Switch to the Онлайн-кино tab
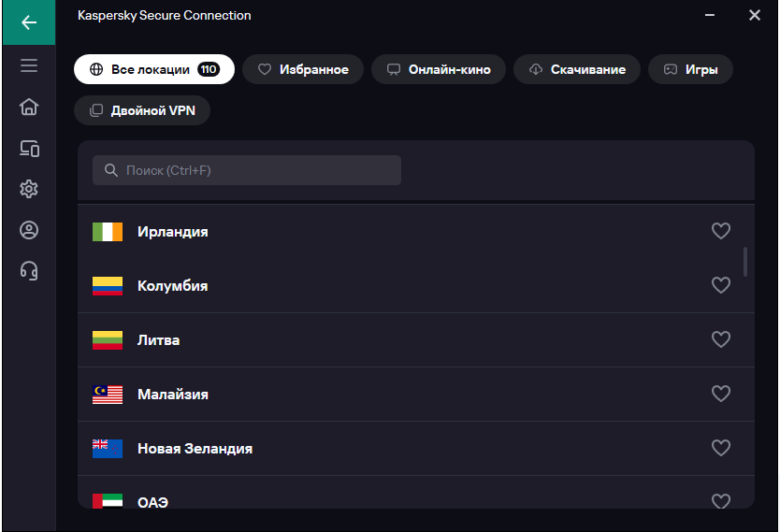The width and height of the screenshot is (780, 532). (439, 69)
